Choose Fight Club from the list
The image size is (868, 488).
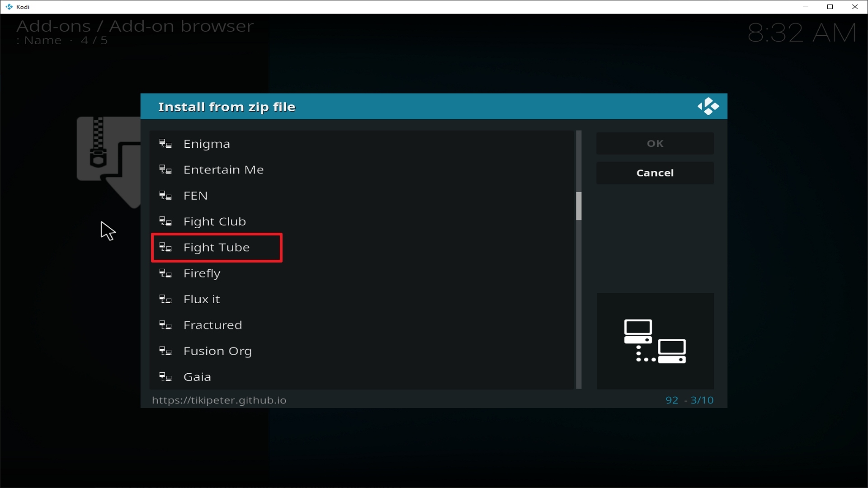point(362,221)
